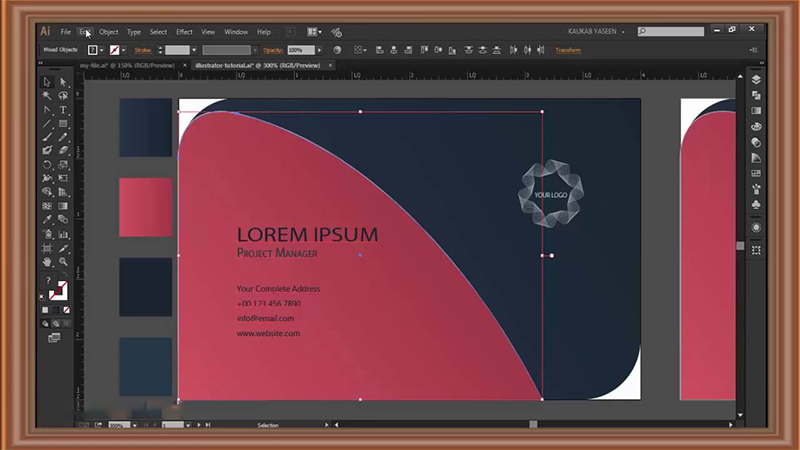
Task: Select the Hand tool
Action: click(x=47, y=261)
